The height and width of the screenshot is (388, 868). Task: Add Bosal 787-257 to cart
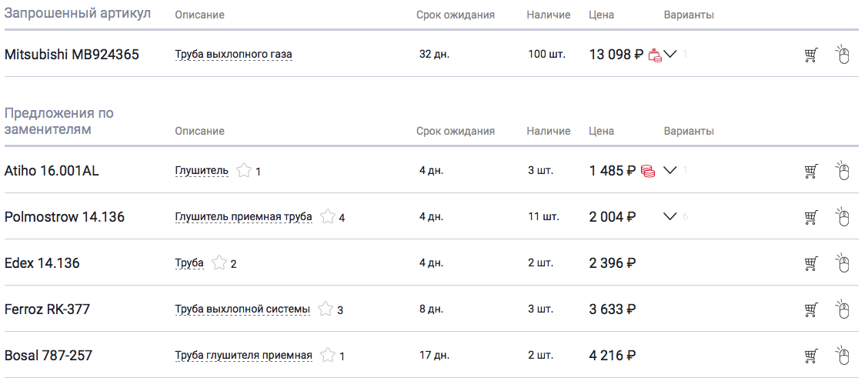[810, 356]
